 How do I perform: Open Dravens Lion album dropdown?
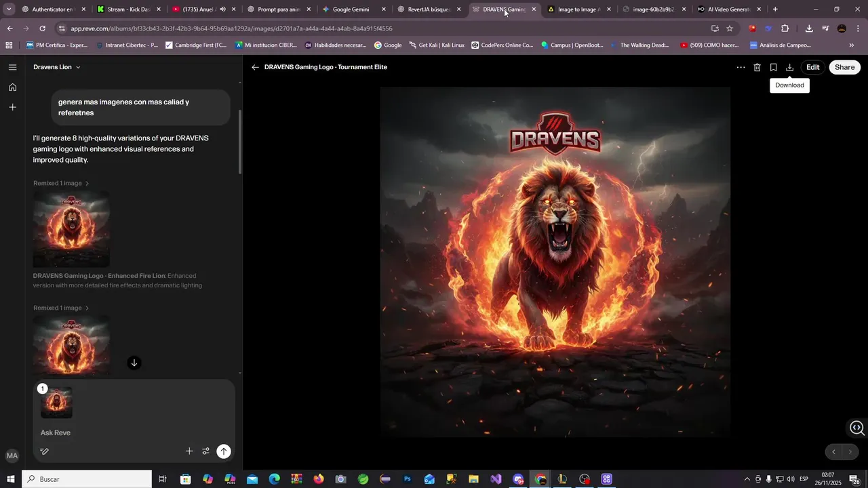click(57, 67)
